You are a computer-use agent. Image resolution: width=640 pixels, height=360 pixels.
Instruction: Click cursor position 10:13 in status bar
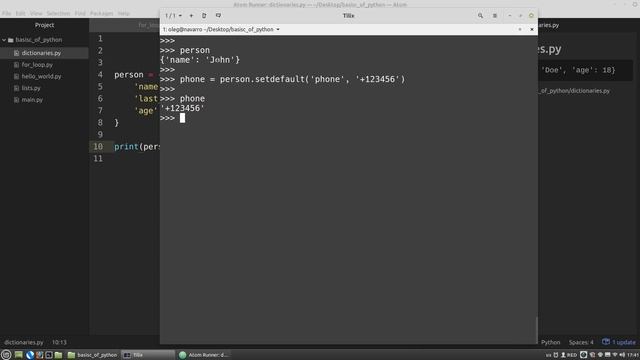tap(59, 342)
